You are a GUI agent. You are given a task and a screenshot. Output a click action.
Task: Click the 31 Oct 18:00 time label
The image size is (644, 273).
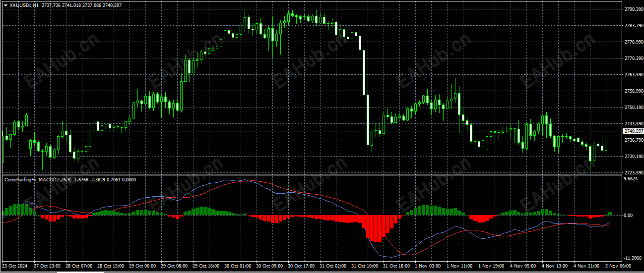point(396,266)
